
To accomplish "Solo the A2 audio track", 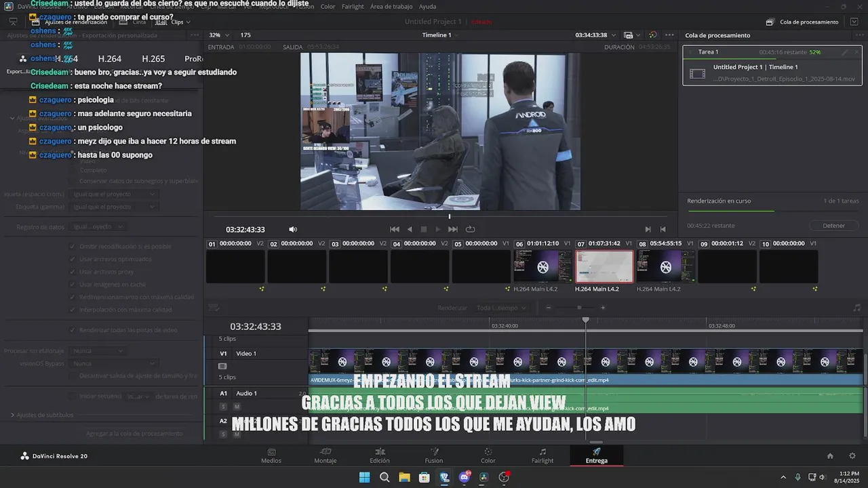I will [x=223, y=434].
